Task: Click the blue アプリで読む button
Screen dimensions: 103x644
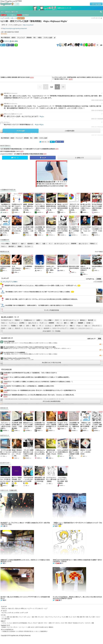Action: 21,131
